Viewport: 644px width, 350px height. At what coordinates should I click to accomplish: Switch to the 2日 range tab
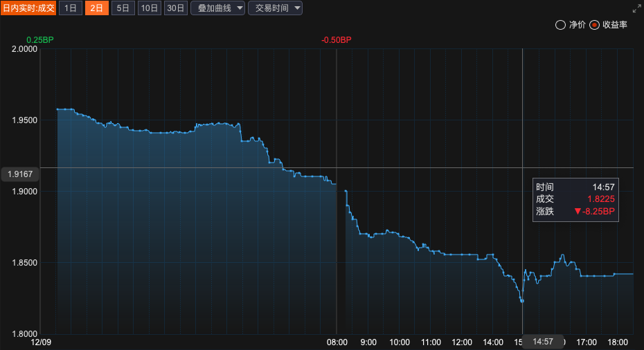click(x=96, y=8)
